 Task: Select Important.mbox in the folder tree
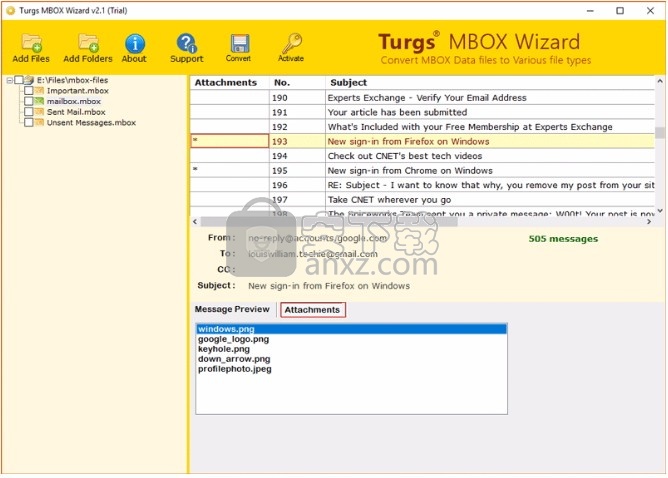click(x=78, y=90)
